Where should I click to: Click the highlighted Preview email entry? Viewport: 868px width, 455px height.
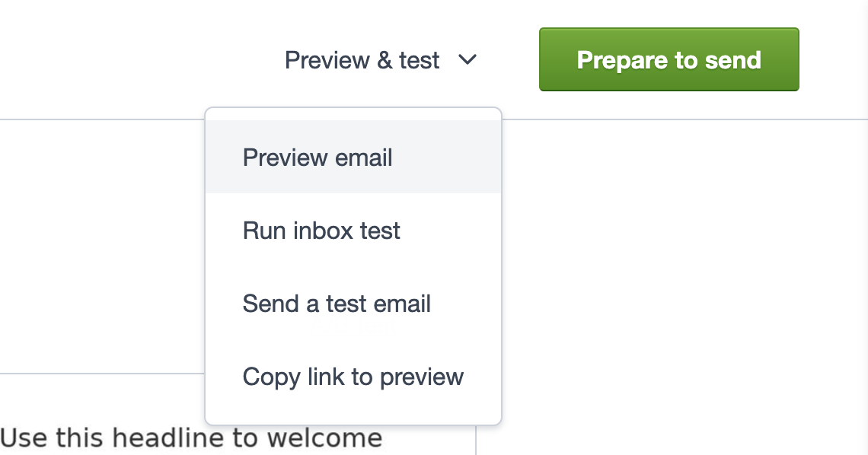click(317, 157)
